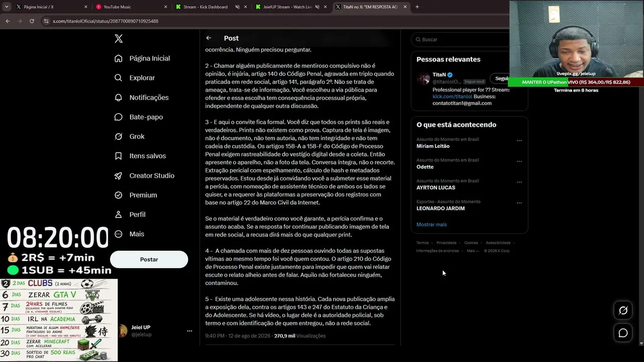Open more options for Miriam Leitão trend
The height and width of the screenshot is (362, 644).
click(519, 141)
